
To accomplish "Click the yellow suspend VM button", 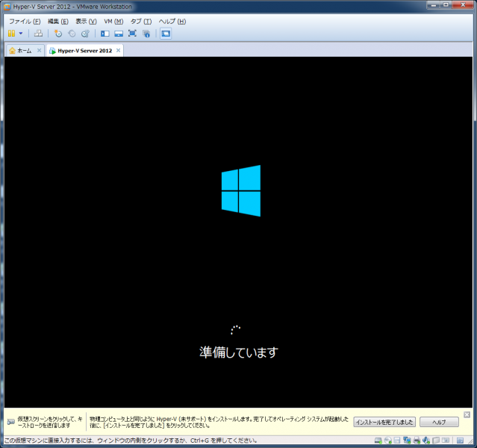I will point(11,33).
